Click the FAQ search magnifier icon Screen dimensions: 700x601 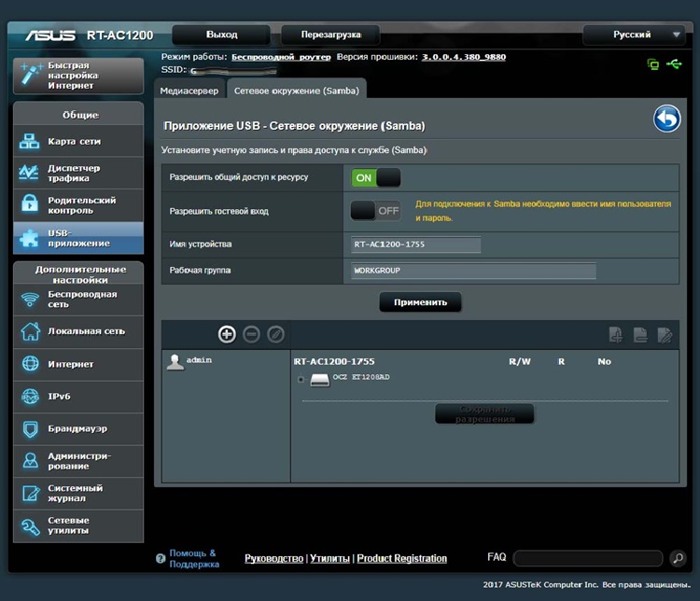point(679,558)
